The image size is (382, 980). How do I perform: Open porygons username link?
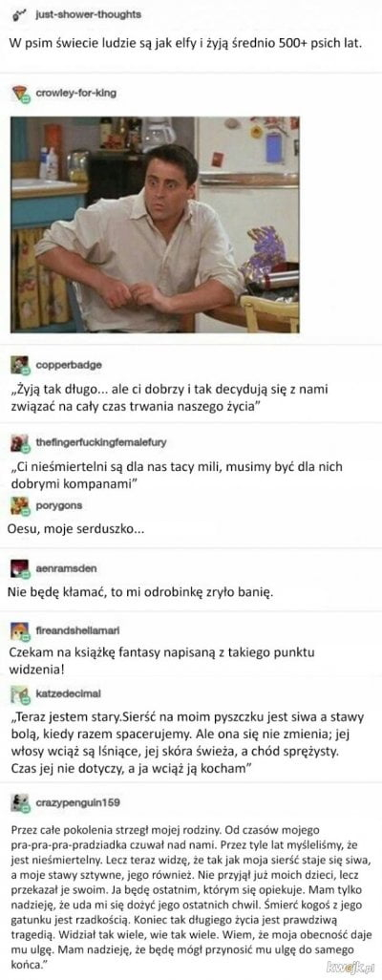pos(59,504)
